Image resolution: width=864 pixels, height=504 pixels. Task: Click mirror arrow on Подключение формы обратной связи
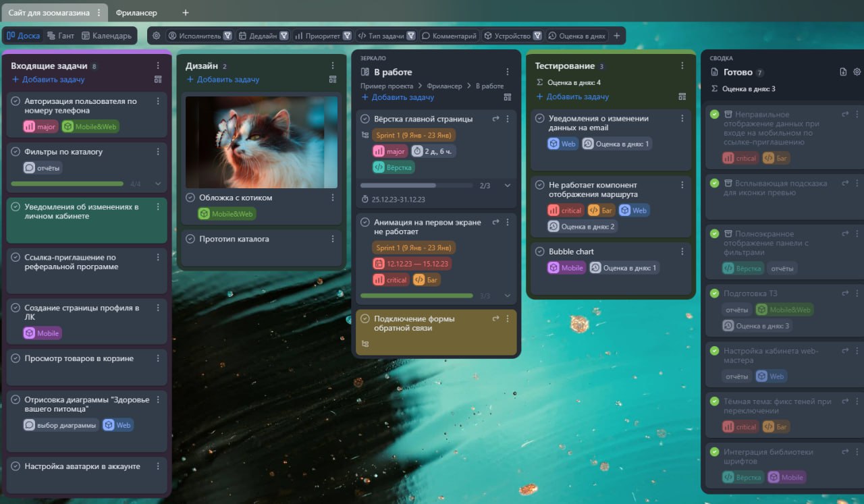coord(495,318)
